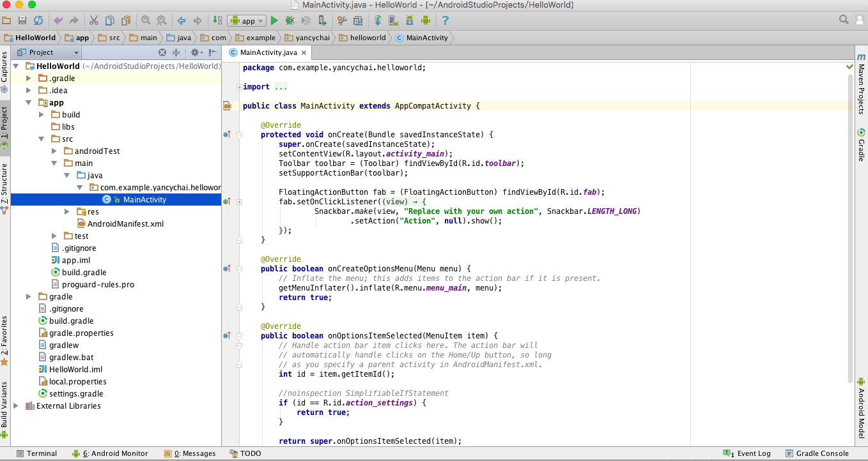Expand the .idea folder
868x461 pixels.
click(x=28, y=90)
